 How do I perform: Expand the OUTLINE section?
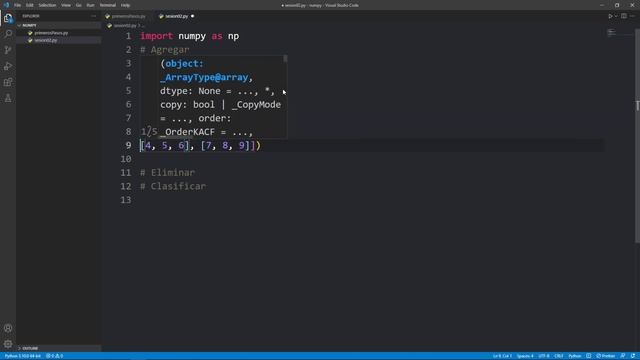tap(59, 348)
